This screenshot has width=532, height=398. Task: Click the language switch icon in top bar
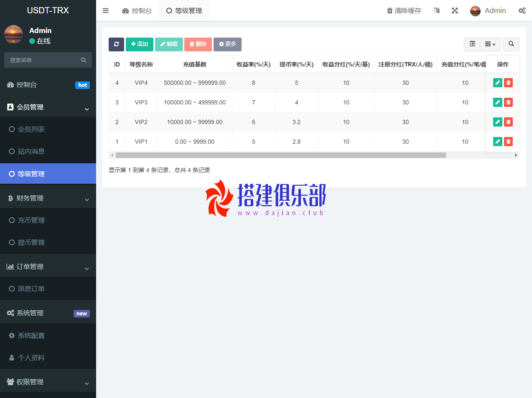437,11
